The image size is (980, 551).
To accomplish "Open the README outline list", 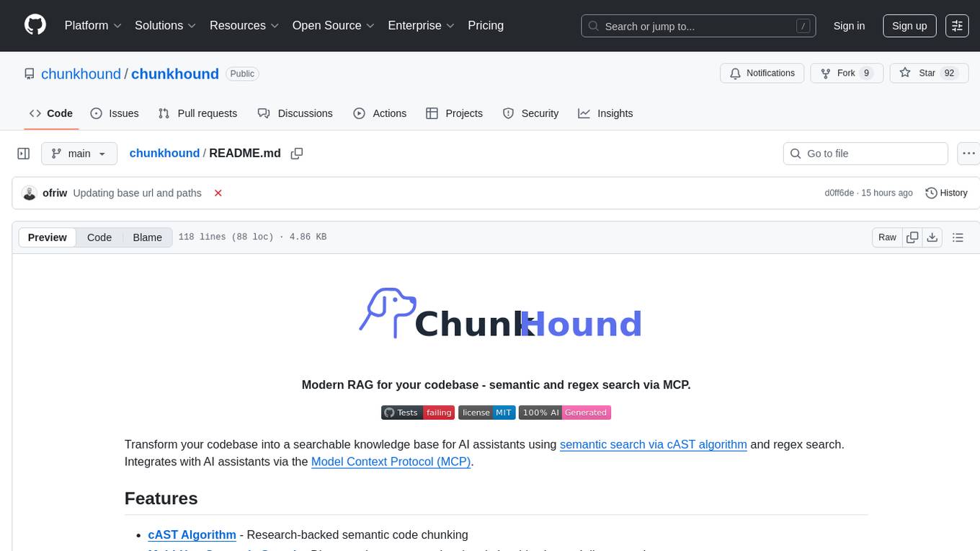I will [x=958, y=237].
